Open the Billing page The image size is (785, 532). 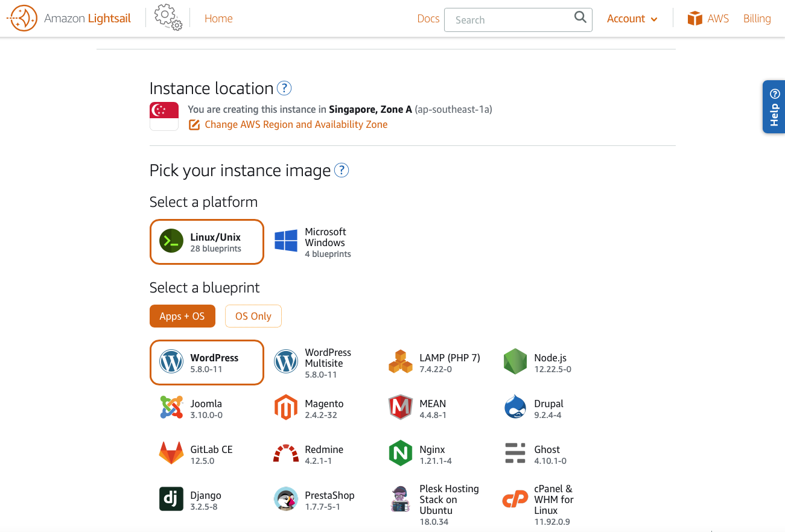point(757,19)
